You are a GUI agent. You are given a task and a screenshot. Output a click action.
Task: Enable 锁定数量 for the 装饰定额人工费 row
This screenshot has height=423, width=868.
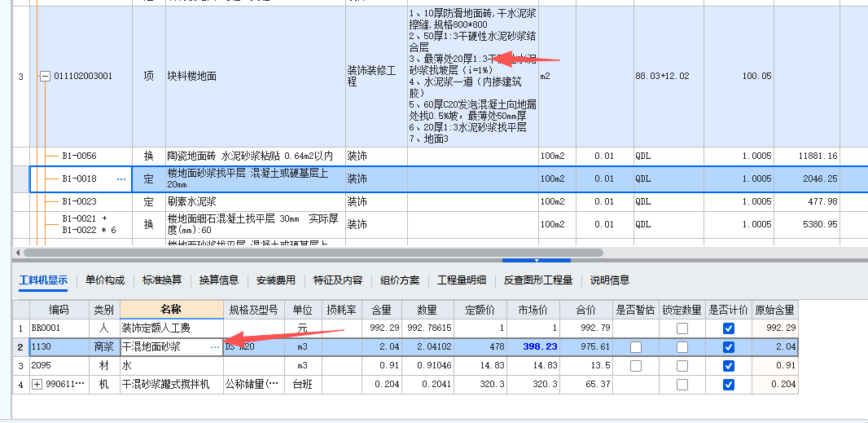click(682, 328)
